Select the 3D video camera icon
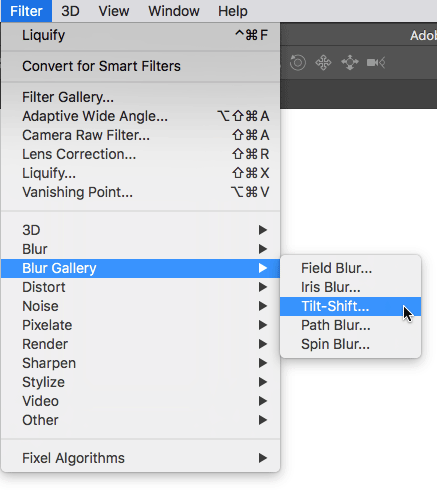Viewport: 437px width, 492px height. tap(376, 62)
